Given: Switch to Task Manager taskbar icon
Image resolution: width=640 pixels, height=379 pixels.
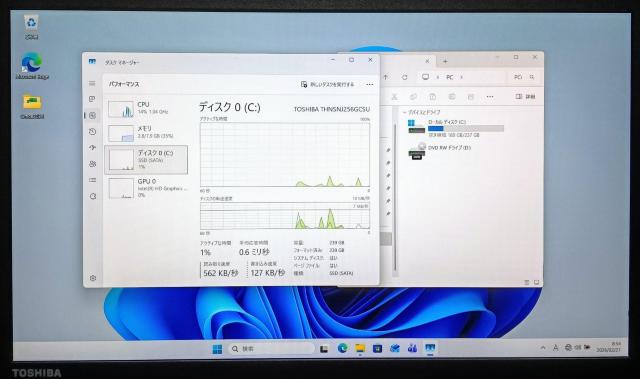Looking at the screenshot, I should [x=430, y=348].
